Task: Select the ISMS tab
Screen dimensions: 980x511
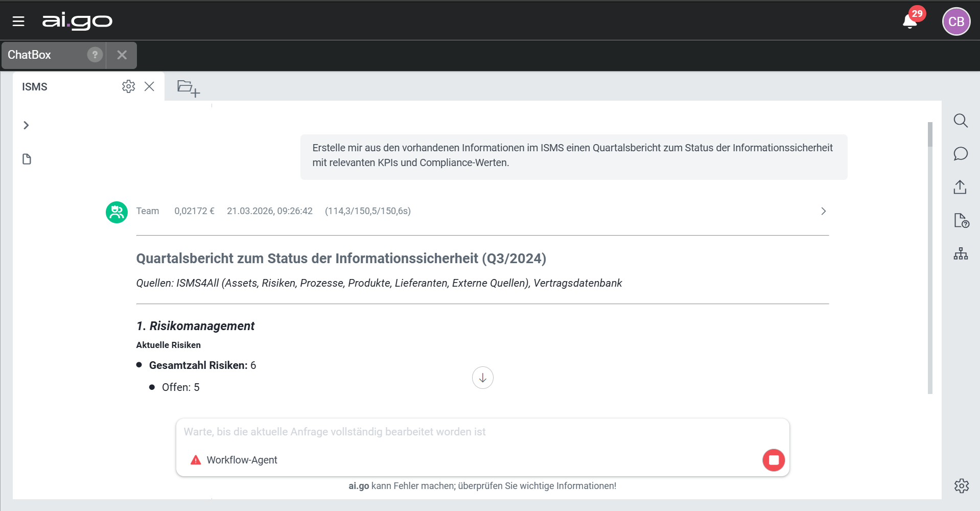Action: 35,87
